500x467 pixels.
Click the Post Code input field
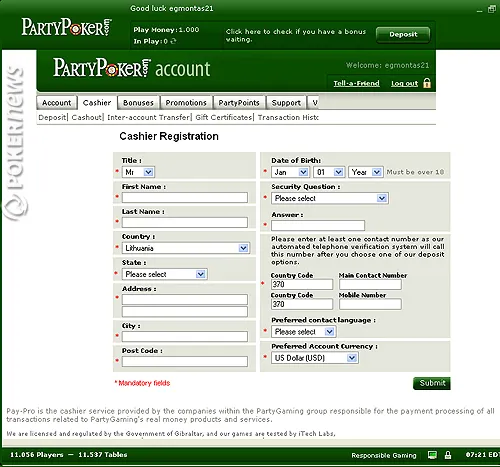[x=185, y=361]
